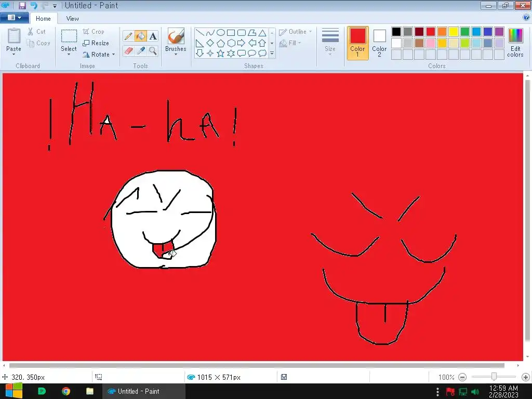
Task: Open the shape Outline dropdown
Action: 295,32
